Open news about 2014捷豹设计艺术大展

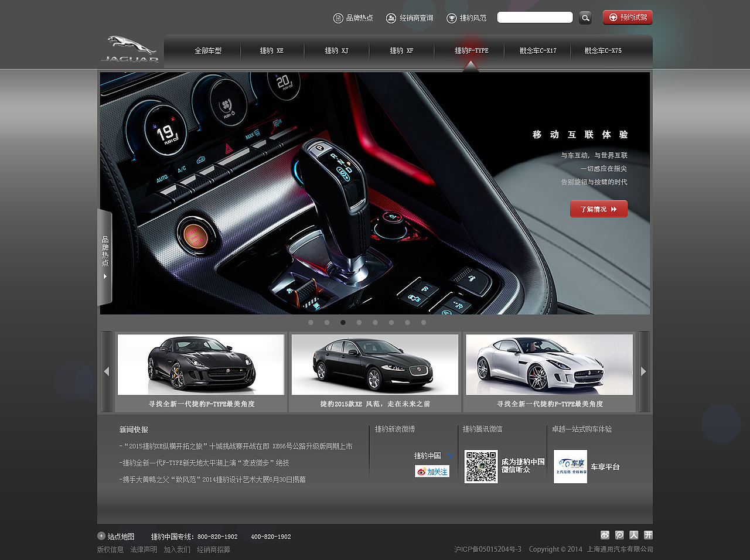[x=213, y=479]
